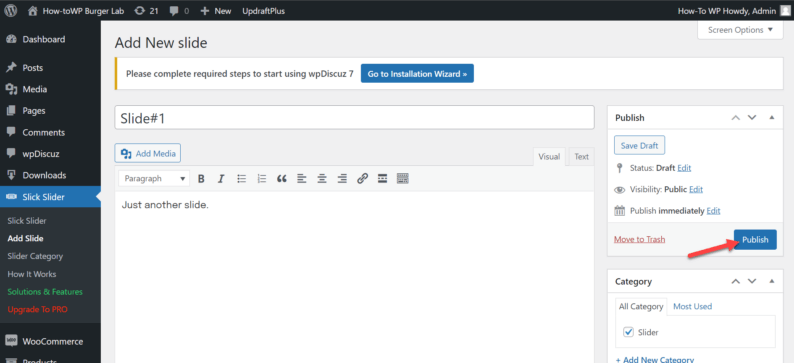This screenshot has width=794, height=363.
Task: Click the blue Publish button
Action: click(755, 239)
